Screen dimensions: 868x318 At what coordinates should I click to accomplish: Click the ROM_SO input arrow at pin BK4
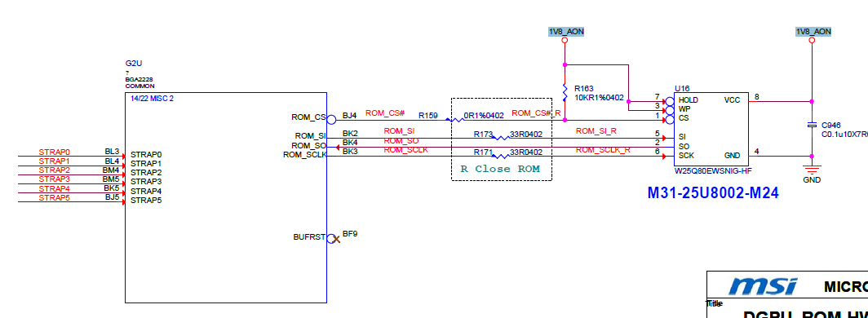pos(338,147)
